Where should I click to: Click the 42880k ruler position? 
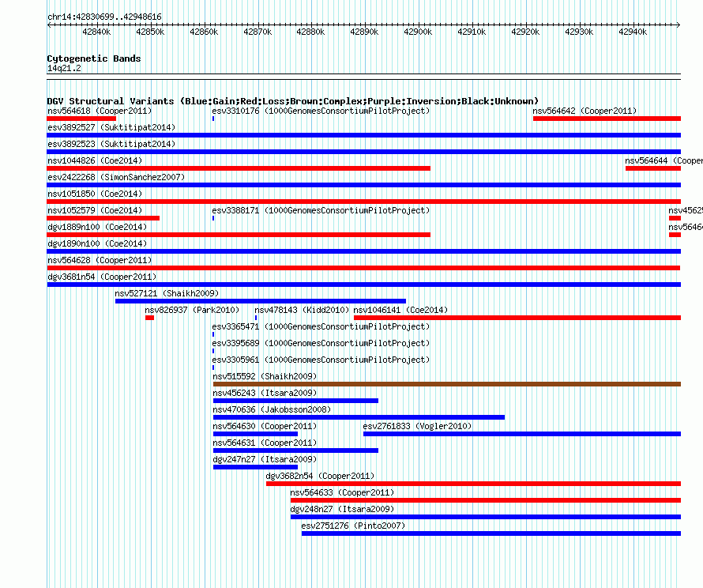(x=310, y=32)
